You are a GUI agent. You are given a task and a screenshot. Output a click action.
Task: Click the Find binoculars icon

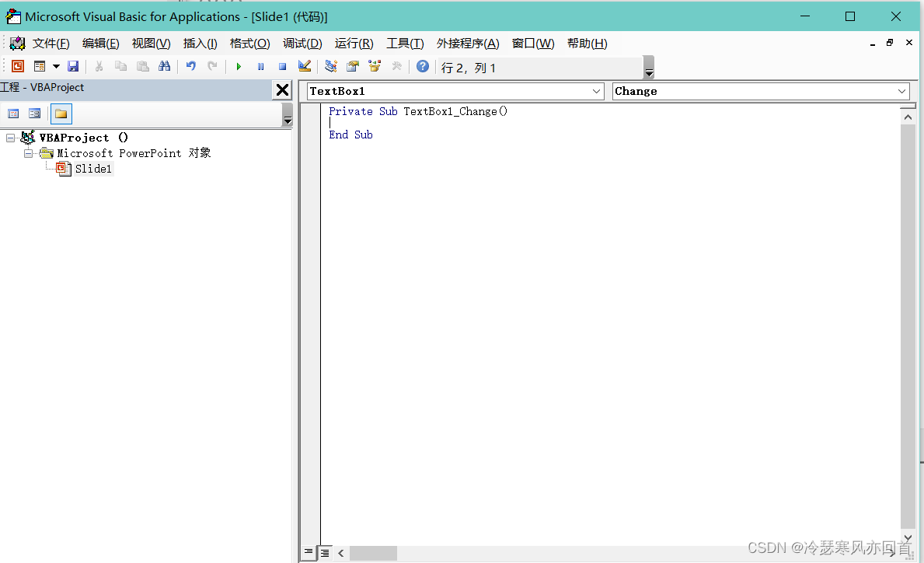pyautogui.click(x=165, y=67)
